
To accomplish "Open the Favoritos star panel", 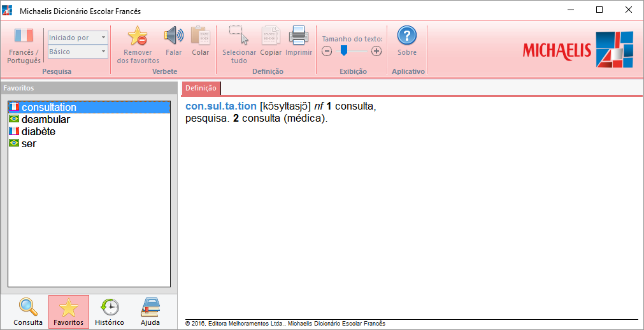I will tap(69, 312).
